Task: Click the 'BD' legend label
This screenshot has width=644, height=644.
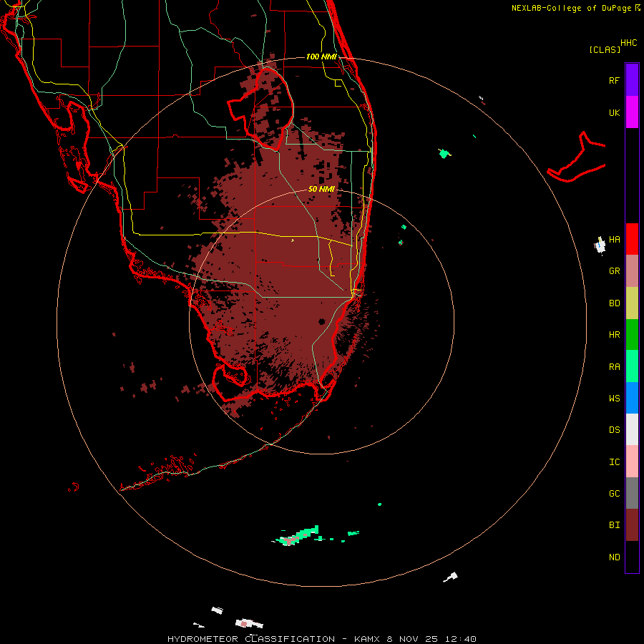Action: (x=614, y=303)
